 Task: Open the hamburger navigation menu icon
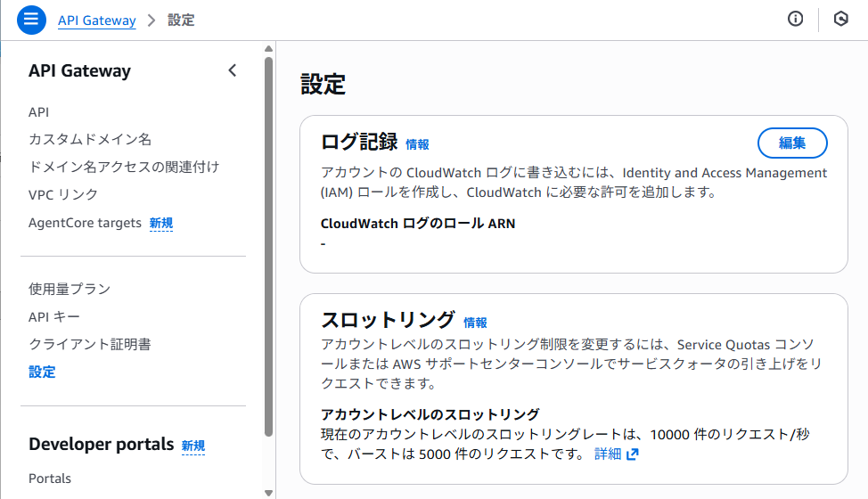(x=31, y=20)
